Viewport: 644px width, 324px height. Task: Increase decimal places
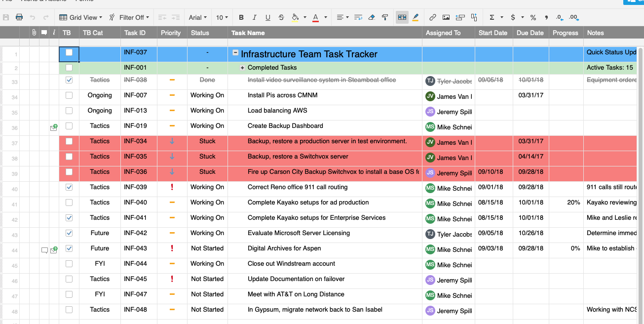(573, 17)
